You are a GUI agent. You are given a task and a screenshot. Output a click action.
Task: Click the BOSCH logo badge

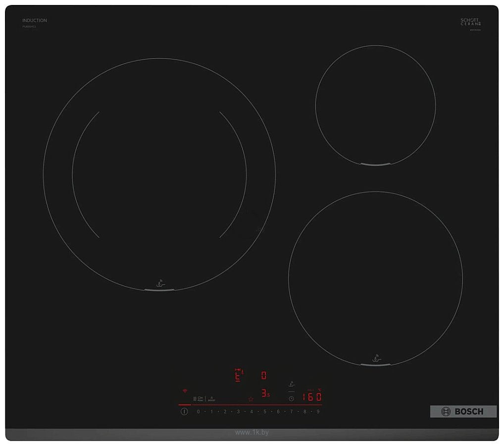point(463,411)
